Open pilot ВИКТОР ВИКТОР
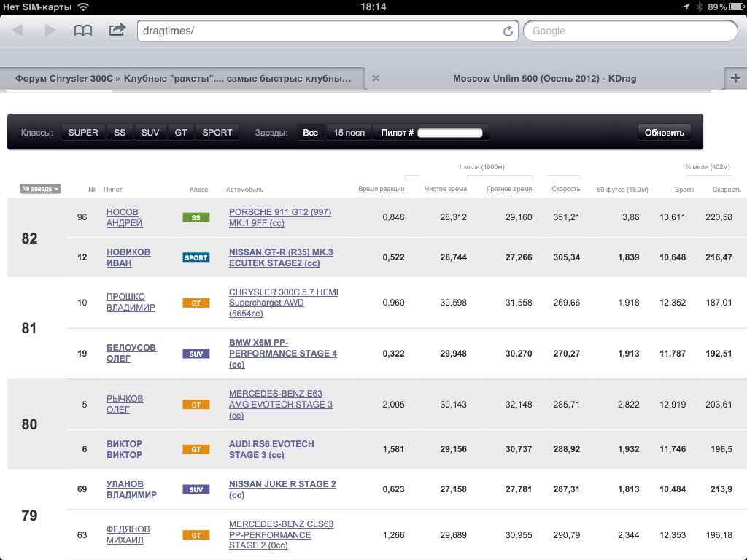 click(124, 449)
